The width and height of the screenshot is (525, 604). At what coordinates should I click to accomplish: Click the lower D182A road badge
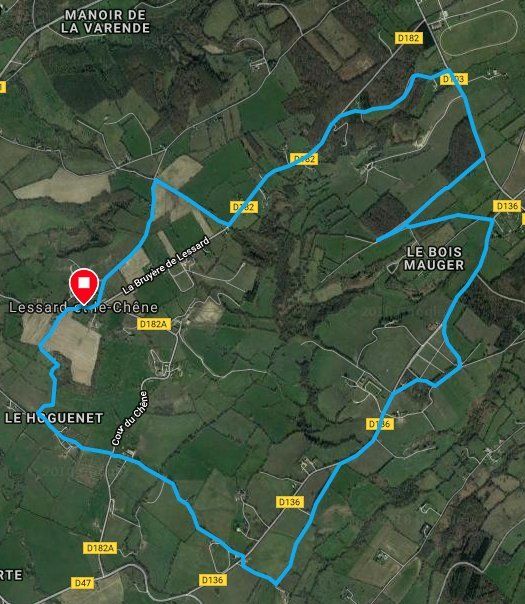pyautogui.click(x=100, y=548)
